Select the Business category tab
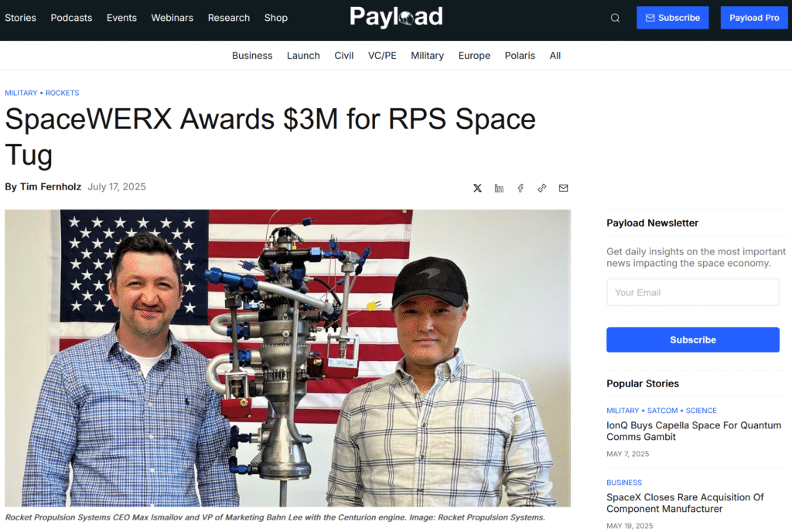The image size is (792, 532). pos(252,56)
